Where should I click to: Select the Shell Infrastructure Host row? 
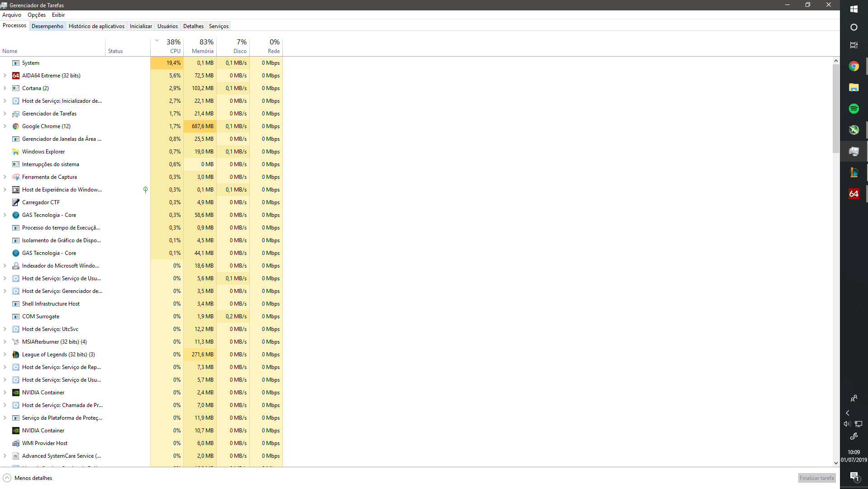141,304
